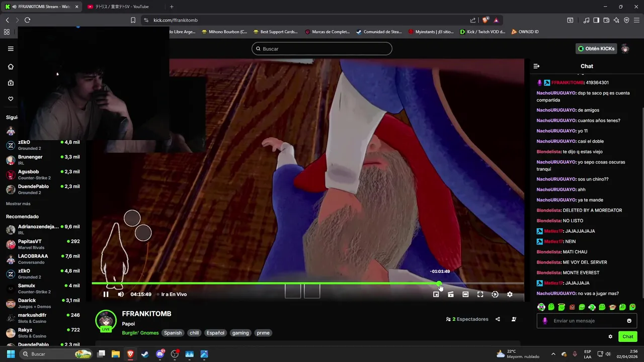Enter fullscreen video mode
Screen dimensions: 644x362
(x=480, y=294)
